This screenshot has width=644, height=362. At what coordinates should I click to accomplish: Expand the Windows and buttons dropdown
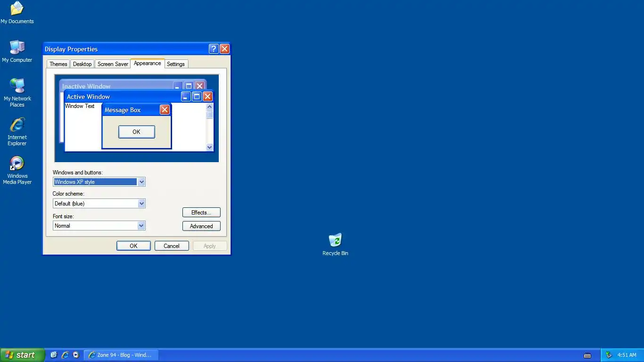[x=141, y=182]
